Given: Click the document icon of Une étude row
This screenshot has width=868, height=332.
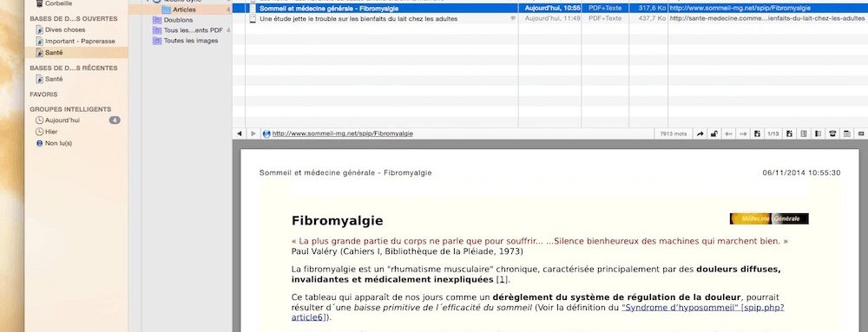Looking at the screenshot, I should (x=253, y=18).
